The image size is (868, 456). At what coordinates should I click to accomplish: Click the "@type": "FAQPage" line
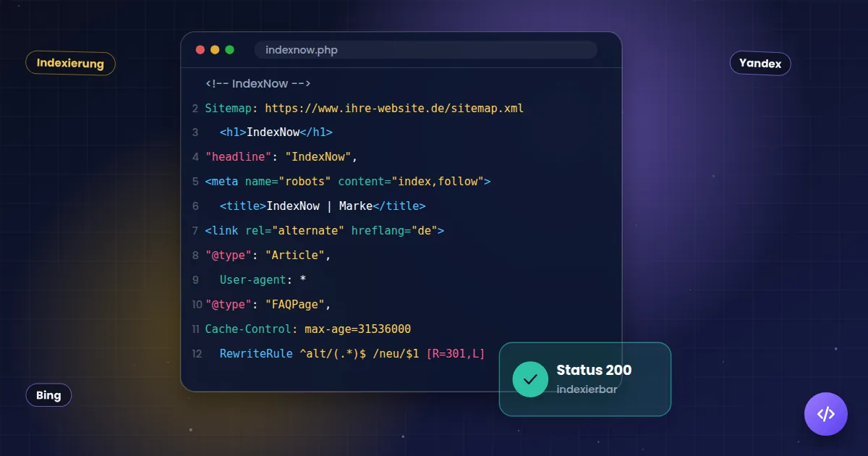(268, 305)
